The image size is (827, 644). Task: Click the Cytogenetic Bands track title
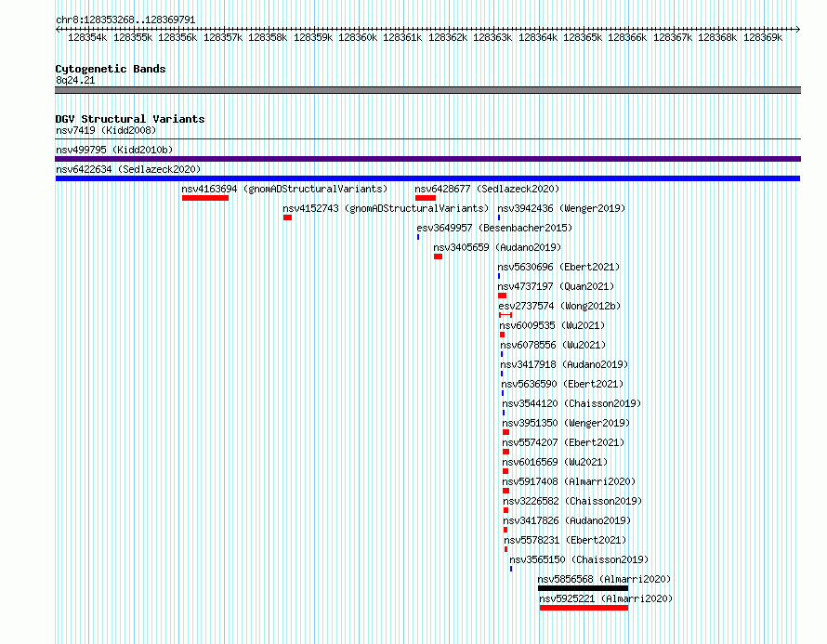click(111, 69)
